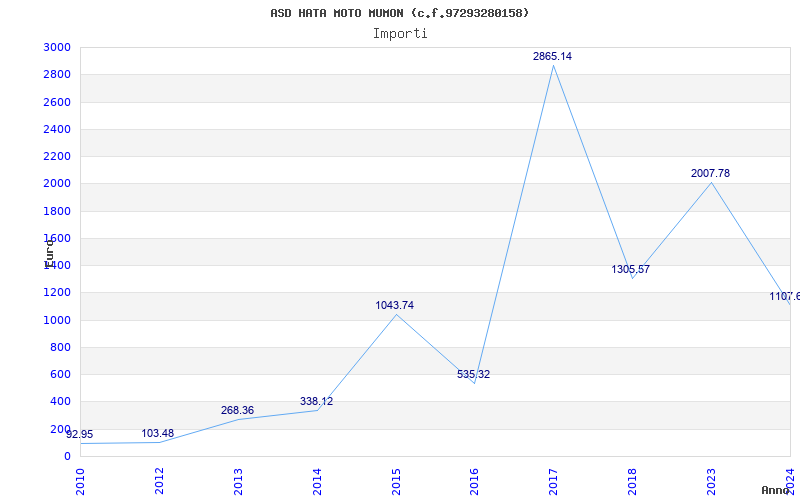Click the 1043.74 data label

(394, 306)
